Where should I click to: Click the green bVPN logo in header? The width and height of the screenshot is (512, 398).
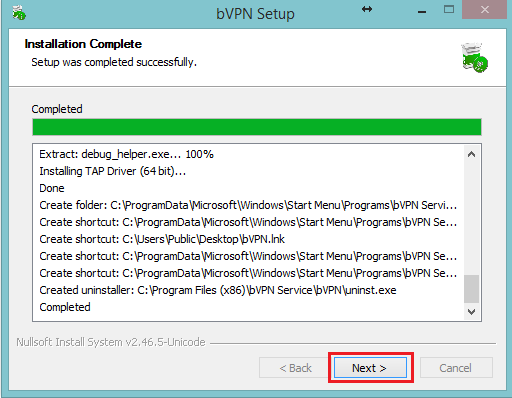(x=475, y=57)
